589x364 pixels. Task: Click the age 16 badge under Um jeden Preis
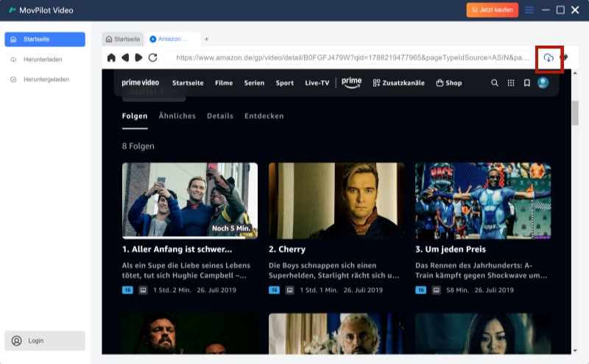pyautogui.click(x=420, y=290)
